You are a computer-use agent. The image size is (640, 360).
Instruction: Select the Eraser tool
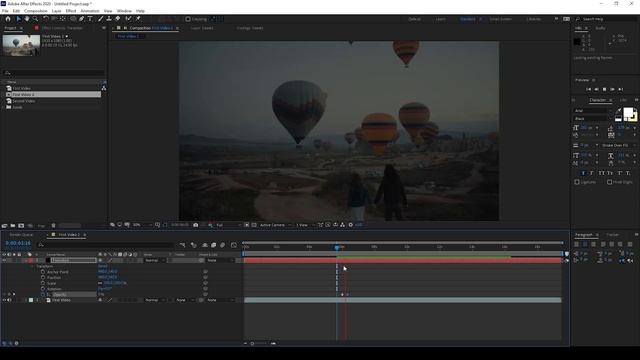[118, 19]
